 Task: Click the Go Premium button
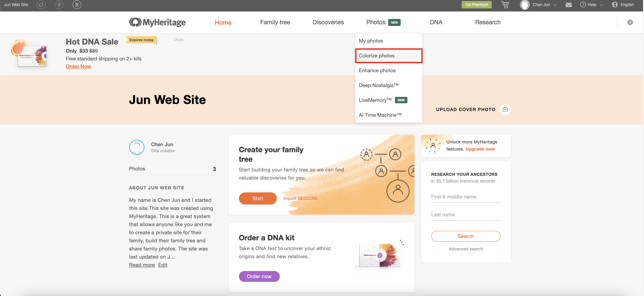tap(476, 5)
